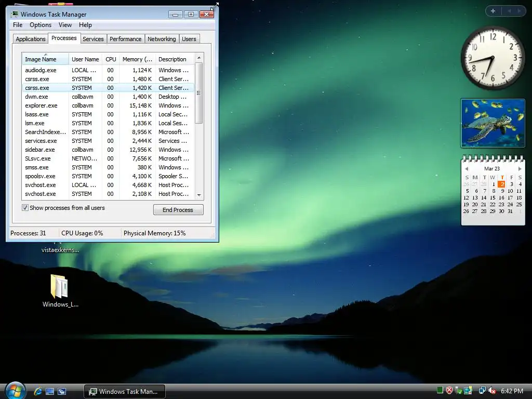The height and width of the screenshot is (399, 532).
Task: Click the process list scroll down arrow
Action: [199, 195]
